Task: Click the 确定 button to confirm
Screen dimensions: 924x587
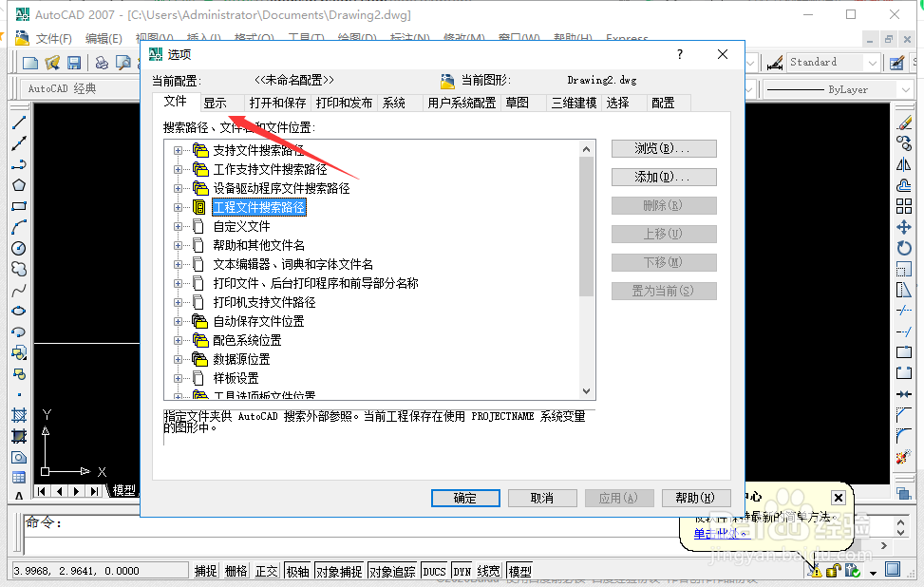Action: 465,498
